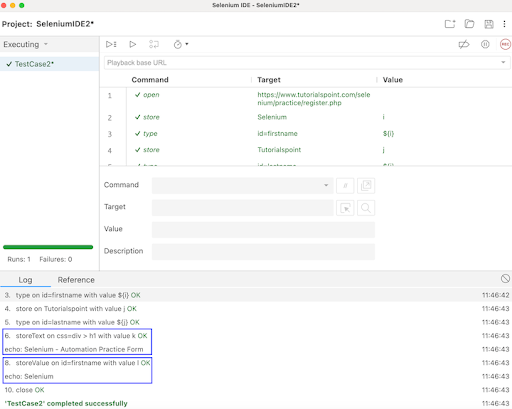Image resolution: width=512 pixels, height=409 pixels.
Task: Click the Value column header
Action: coord(393,80)
